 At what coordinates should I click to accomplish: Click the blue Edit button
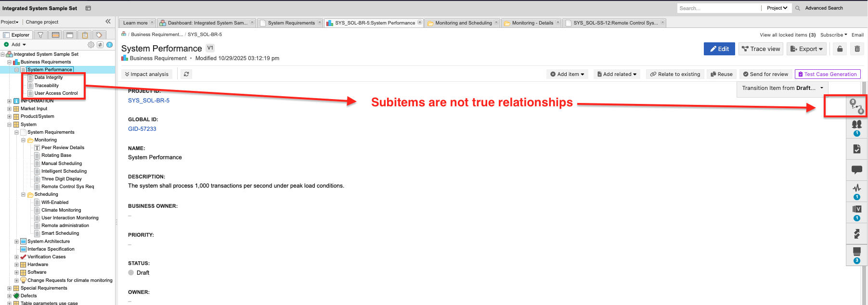tap(719, 49)
